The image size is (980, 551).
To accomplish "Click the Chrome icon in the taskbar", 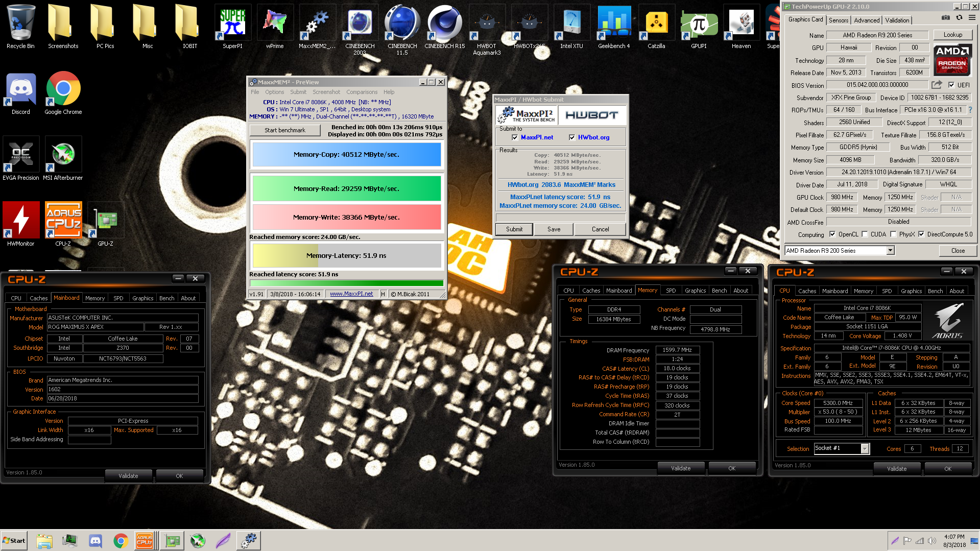I will (x=121, y=540).
